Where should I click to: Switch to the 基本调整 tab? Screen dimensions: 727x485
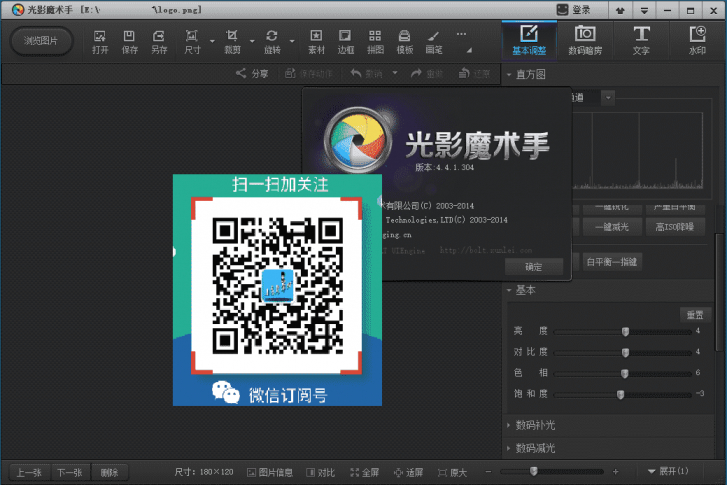pyautogui.click(x=529, y=40)
